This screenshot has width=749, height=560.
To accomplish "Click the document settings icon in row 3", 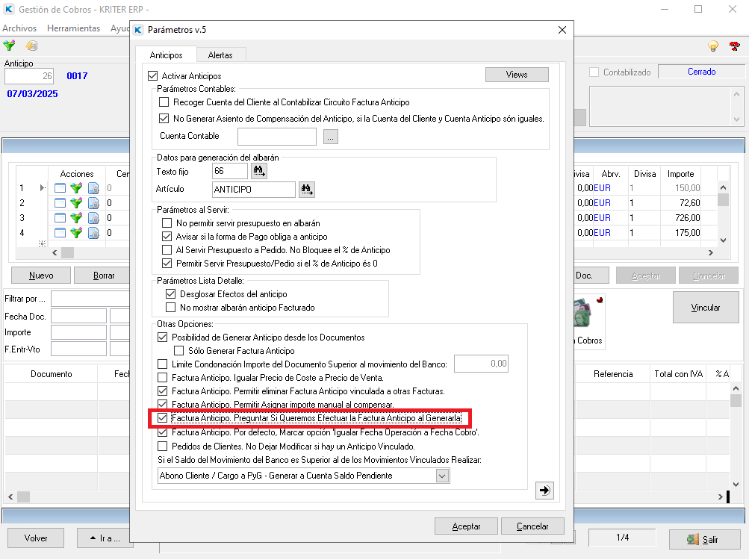I will pyautogui.click(x=93, y=218).
